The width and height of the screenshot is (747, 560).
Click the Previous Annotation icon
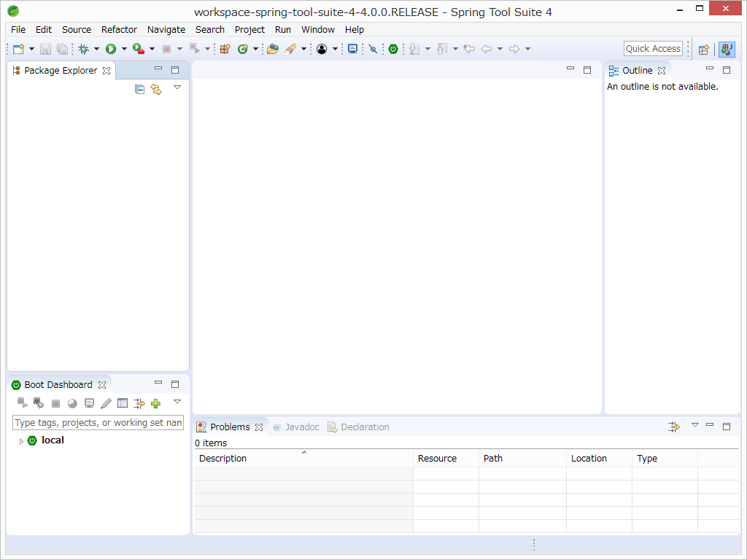(442, 49)
